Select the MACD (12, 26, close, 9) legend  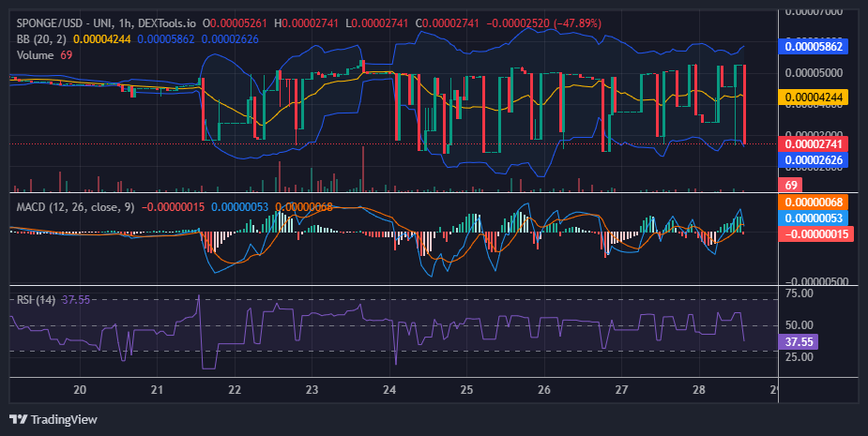coord(75,207)
